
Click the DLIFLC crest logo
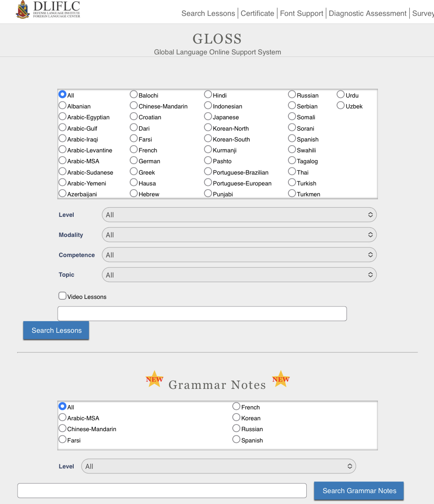(x=23, y=10)
